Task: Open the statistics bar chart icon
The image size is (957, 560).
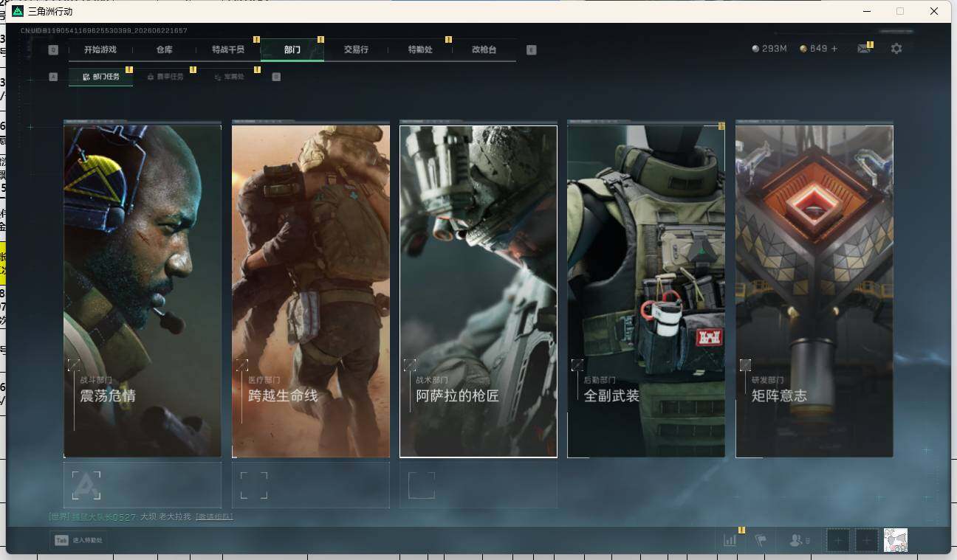Action: point(730,541)
